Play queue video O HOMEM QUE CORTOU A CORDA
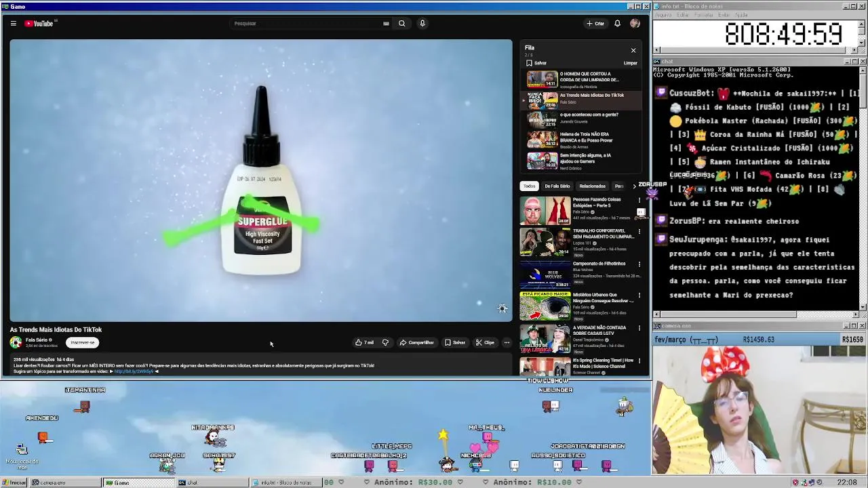The width and height of the screenshot is (868, 488). pos(582,79)
